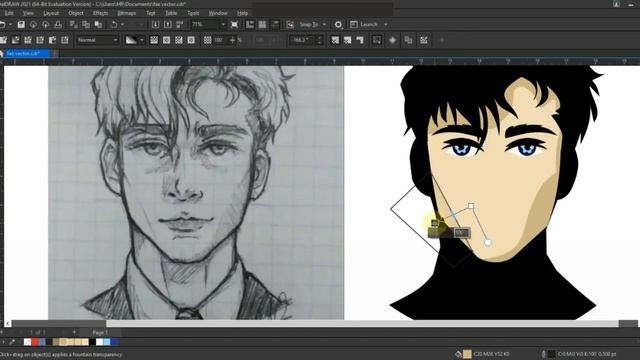This screenshot has width=640, height=360.
Task: Add a page with the plus button
Action: coord(74,332)
